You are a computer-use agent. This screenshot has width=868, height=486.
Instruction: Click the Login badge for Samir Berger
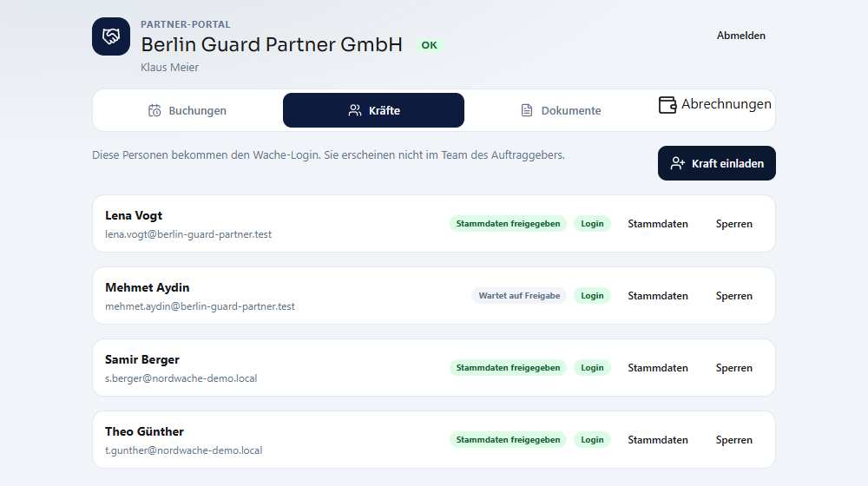click(592, 368)
